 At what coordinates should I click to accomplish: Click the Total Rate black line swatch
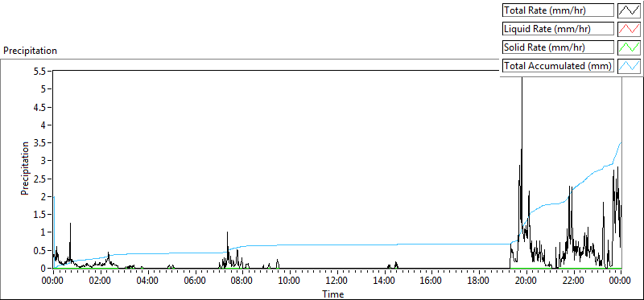point(629,10)
